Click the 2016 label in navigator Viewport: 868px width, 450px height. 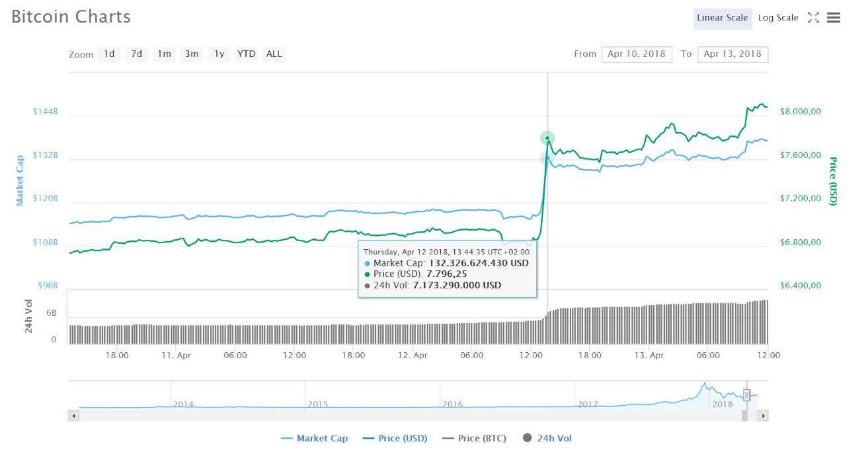pyautogui.click(x=453, y=404)
